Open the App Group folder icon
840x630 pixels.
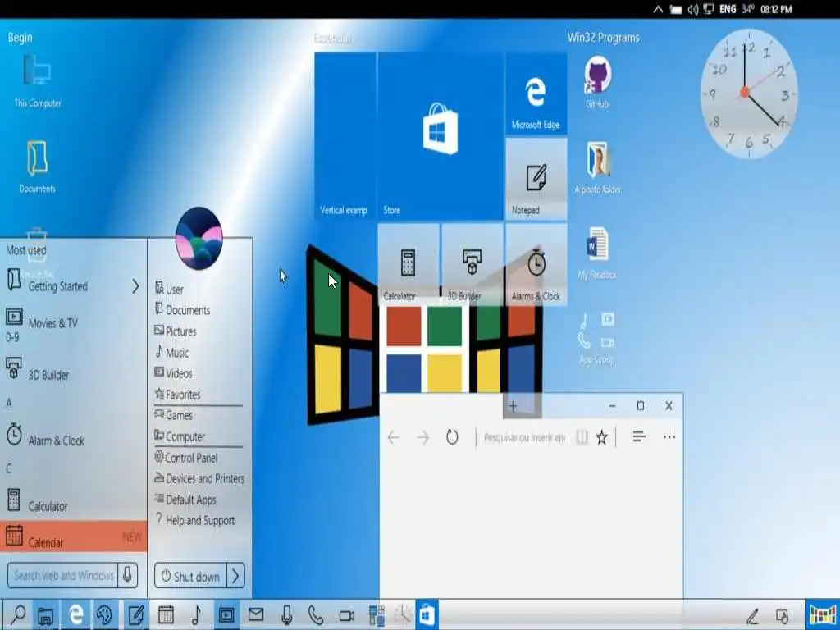[597, 337]
